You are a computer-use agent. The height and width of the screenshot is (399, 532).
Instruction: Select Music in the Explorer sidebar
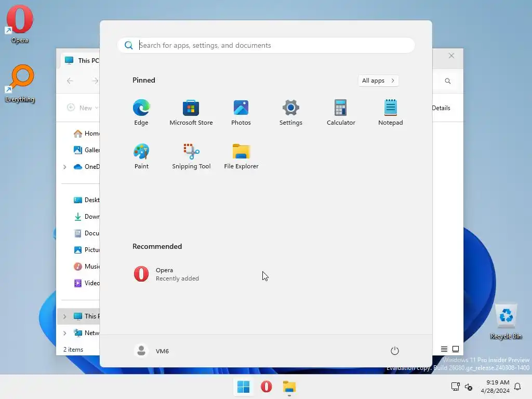[86, 267]
